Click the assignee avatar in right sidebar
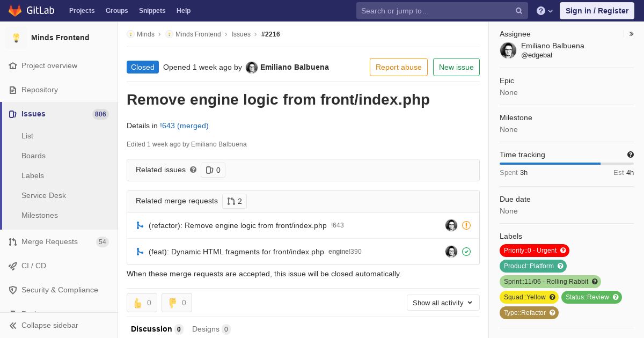644x338 pixels. tap(508, 50)
